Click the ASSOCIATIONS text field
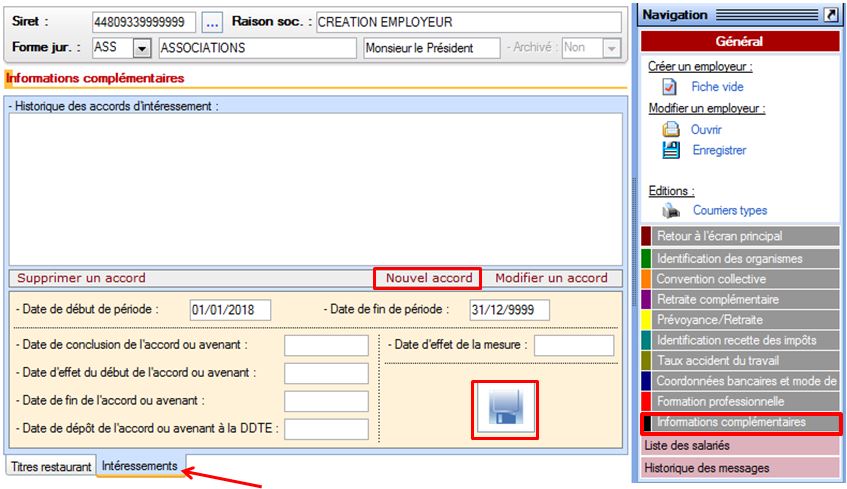 [x=258, y=48]
